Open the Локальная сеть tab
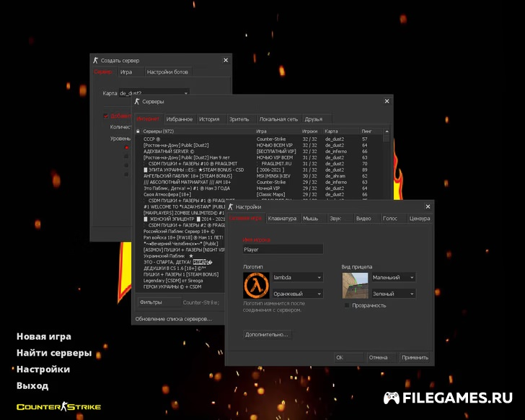 278,119
